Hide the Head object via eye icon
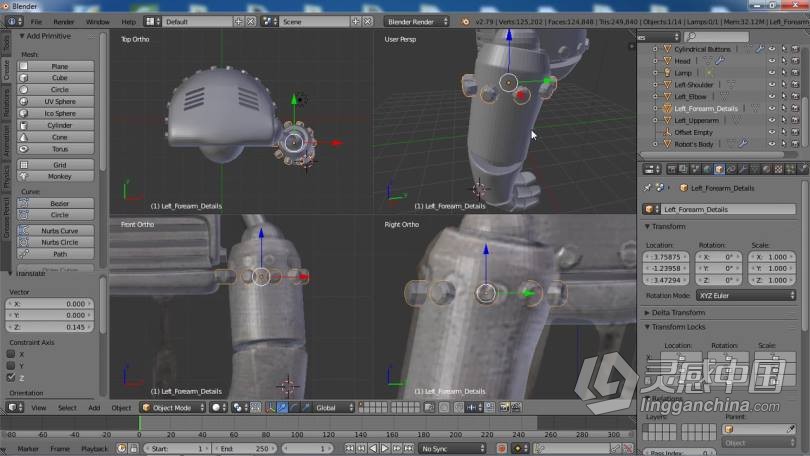Viewport: 810px width, 456px height. tap(772, 61)
